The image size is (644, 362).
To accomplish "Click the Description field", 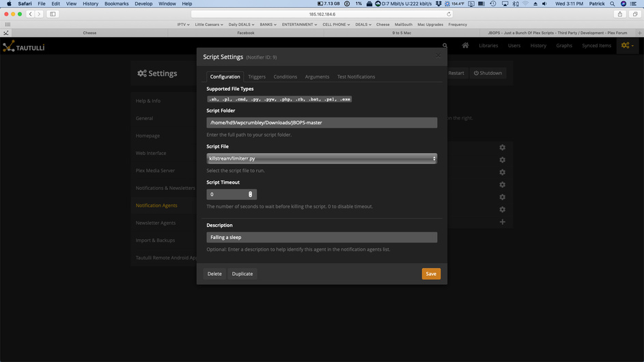I will 322,237.
